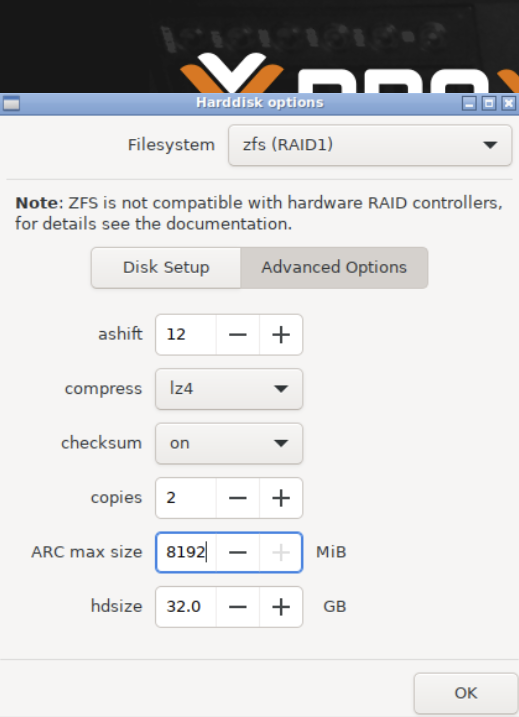Select the Advanced Options tab
The image size is (519, 717).
click(334, 268)
